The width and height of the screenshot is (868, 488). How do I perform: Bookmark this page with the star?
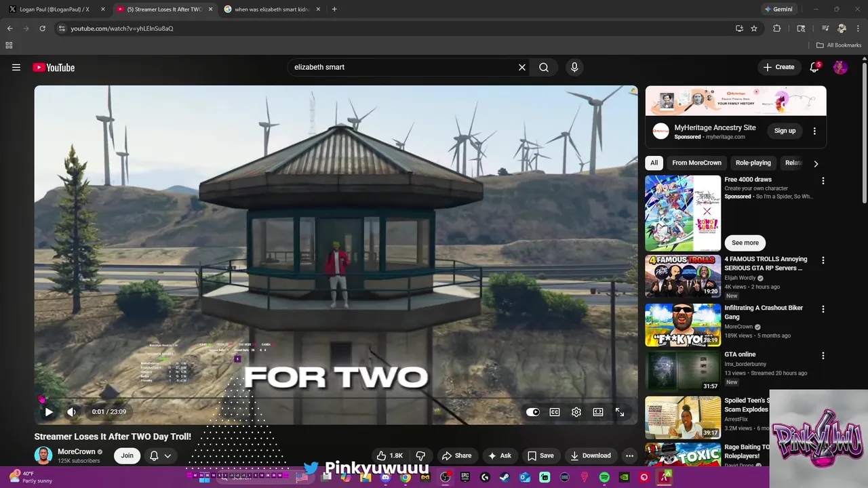pos(754,28)
